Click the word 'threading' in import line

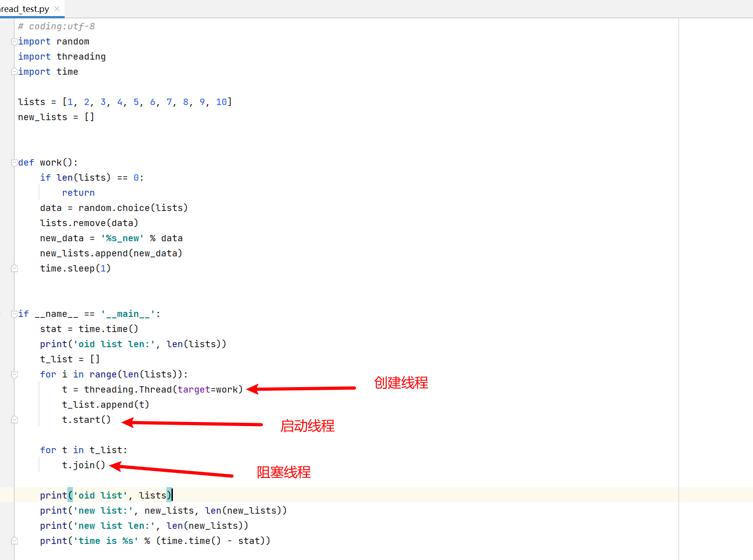point(81,56)
